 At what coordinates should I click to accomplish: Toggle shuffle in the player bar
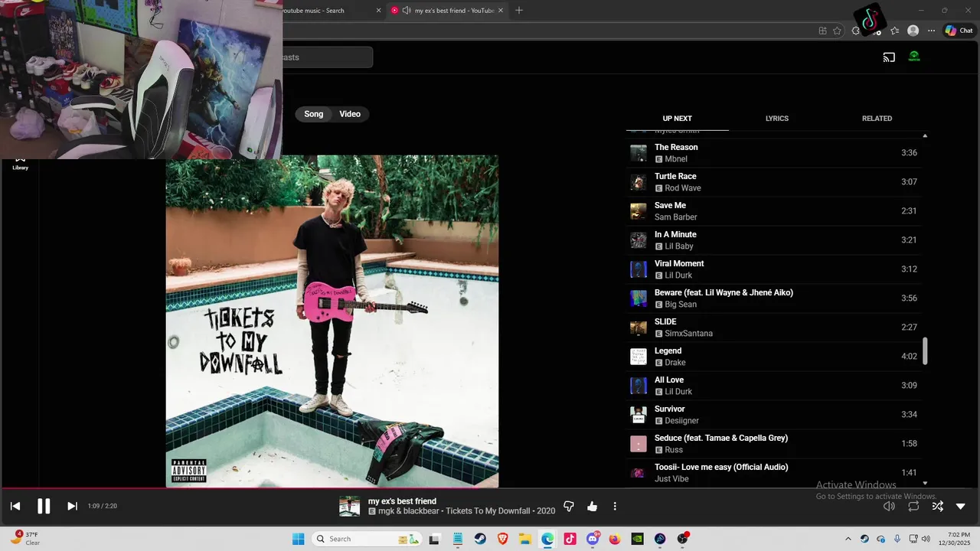point(937,506)
